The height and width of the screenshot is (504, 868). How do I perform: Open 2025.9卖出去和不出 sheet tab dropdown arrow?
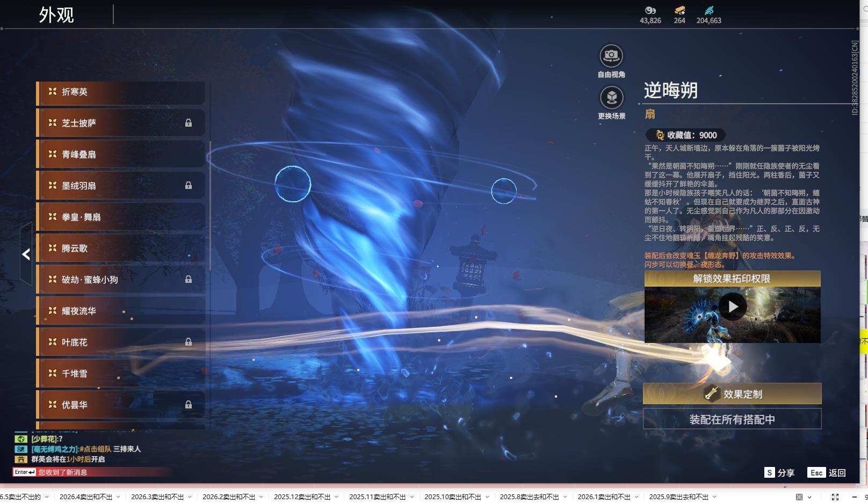[x=714, y=497]
